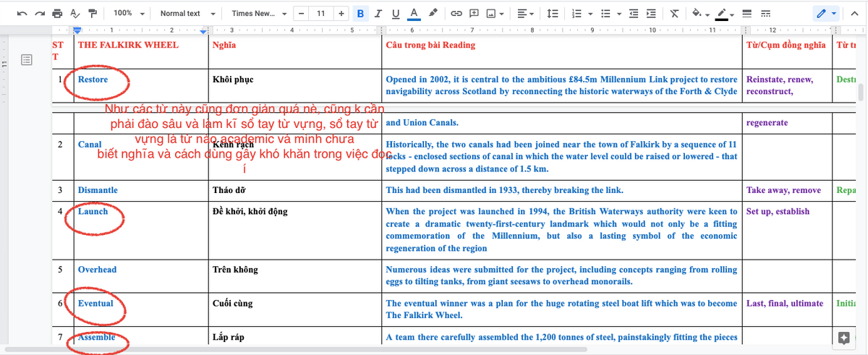Click the Câu trong bài Reading header
Viewport: 868px width, 355px height.
pyautogui.click(x=430, y=45)
